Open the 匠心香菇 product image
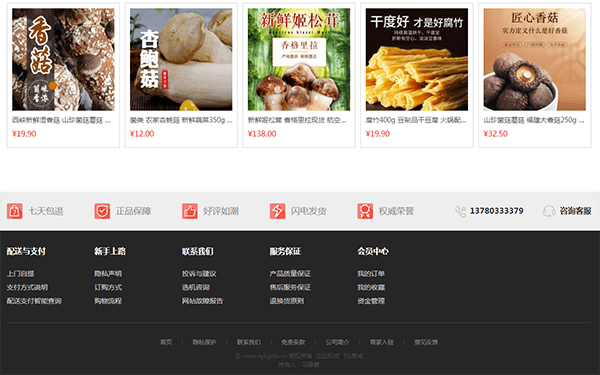This screenshot has height=375, width=600. pyautogui.click(x=535, y=60)
